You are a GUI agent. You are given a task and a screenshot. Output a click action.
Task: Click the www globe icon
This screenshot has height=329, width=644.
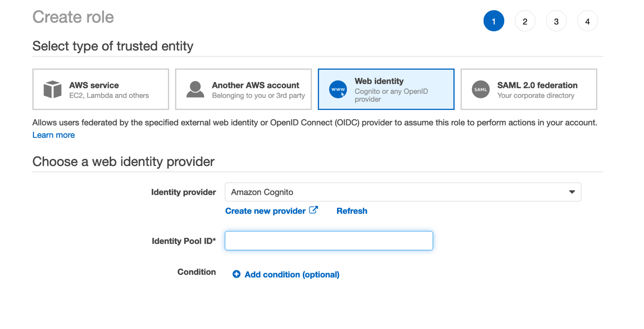pyautogui.click(x=338, y=89)
